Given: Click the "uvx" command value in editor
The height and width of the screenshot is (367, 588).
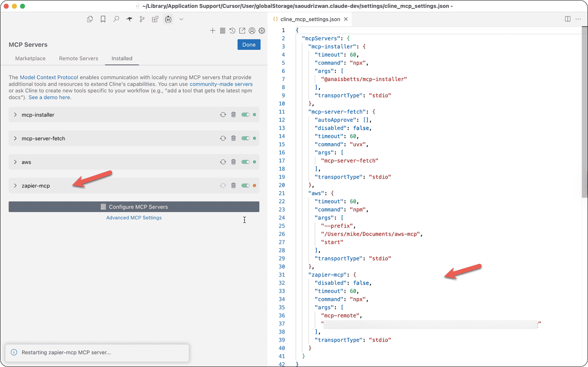Looking at the screenshot, I should coord(358,144).
